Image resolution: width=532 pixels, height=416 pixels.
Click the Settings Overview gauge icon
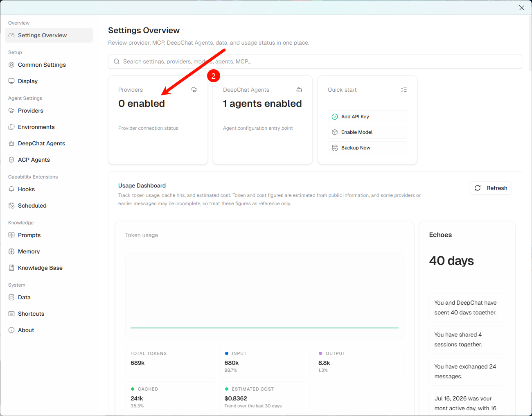[x=11, y=35]
